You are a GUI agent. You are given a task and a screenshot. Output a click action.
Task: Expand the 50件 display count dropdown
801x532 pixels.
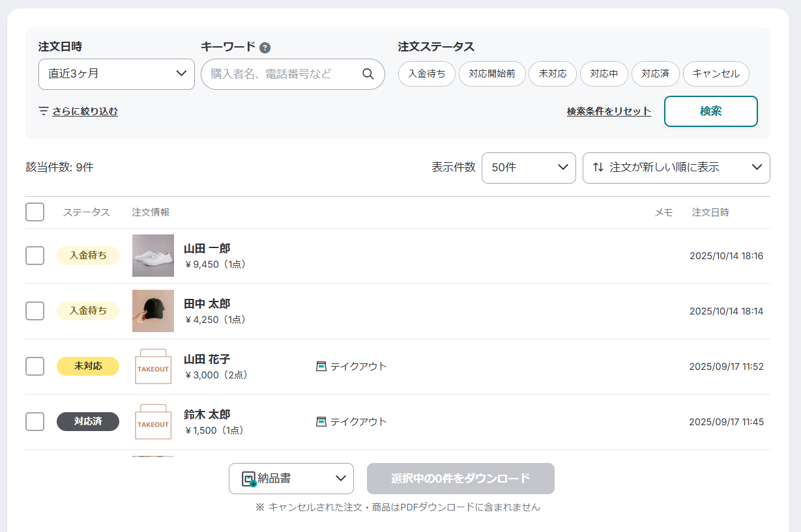click(x=529, y=168)
